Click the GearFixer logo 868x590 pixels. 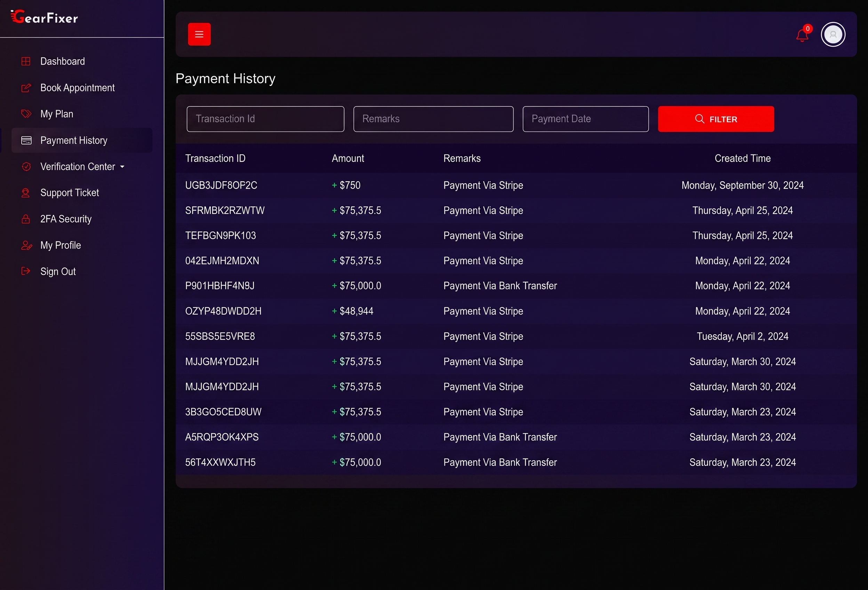point(44,17)
